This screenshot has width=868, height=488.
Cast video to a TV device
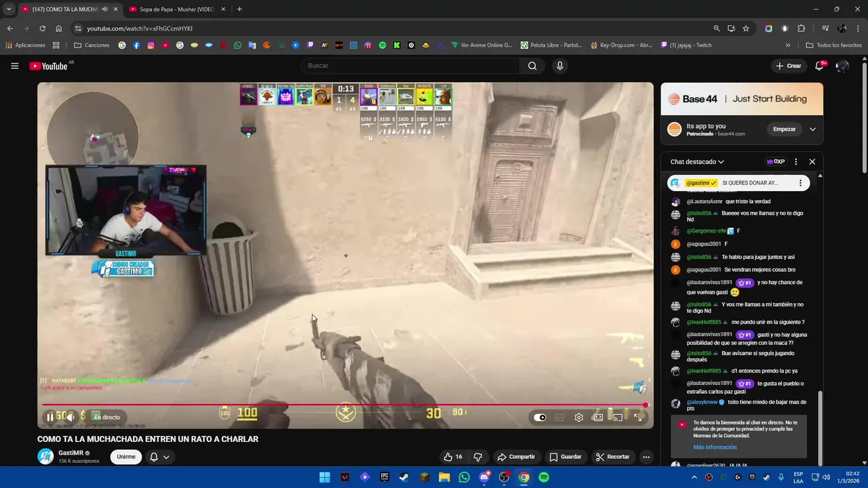[x=617, y=418]
